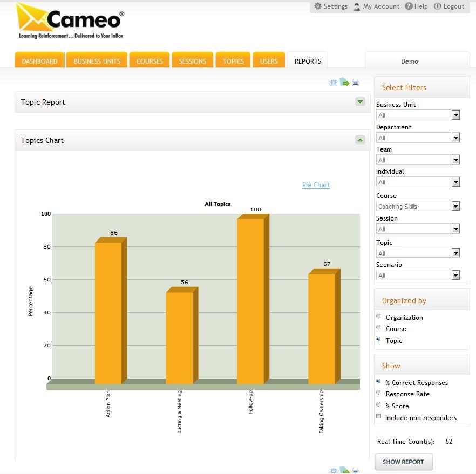The height and width of the screenshot is (474, 476).
Task: Switch to Pie Chart view
Action: coord(316,185)
